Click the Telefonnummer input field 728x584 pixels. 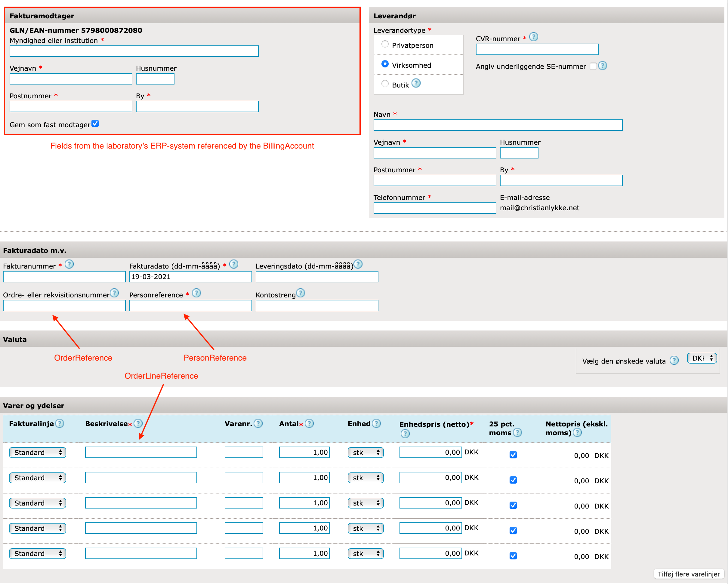(435, 208)
